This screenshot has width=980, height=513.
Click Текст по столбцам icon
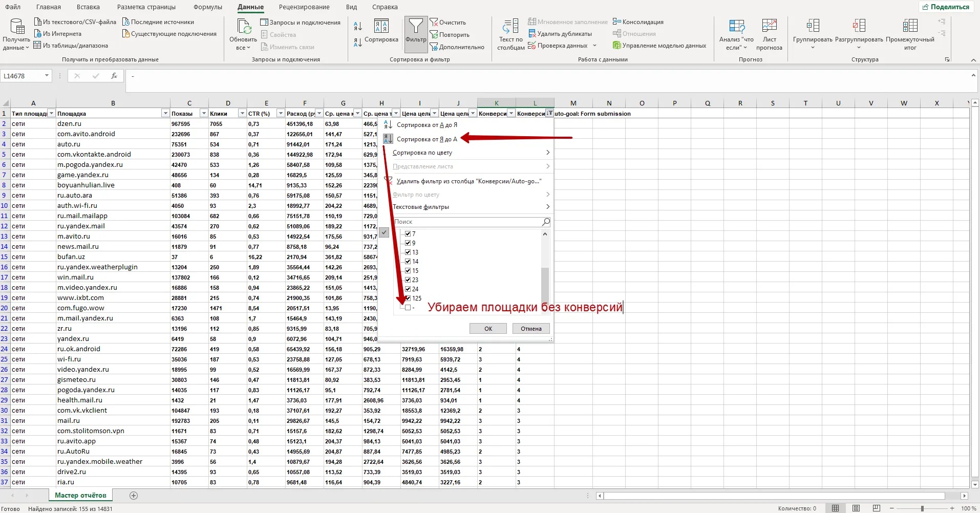coord(510,27)
